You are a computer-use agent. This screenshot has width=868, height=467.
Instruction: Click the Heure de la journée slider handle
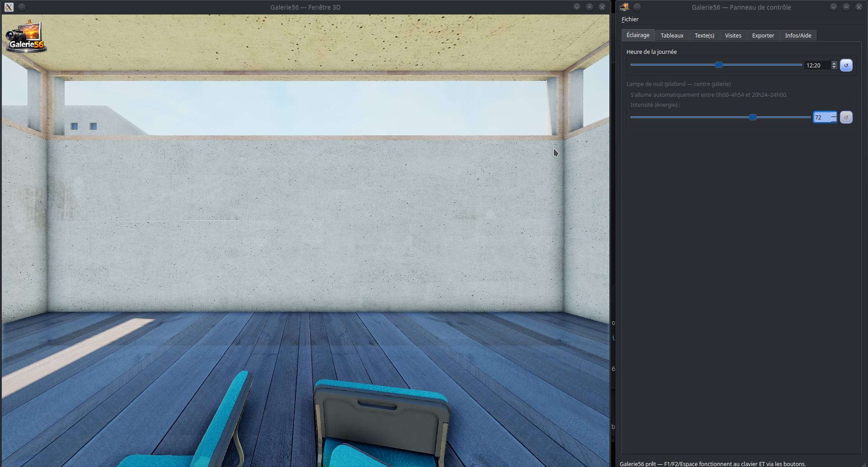pyautogui.click(x=718, y=65)
